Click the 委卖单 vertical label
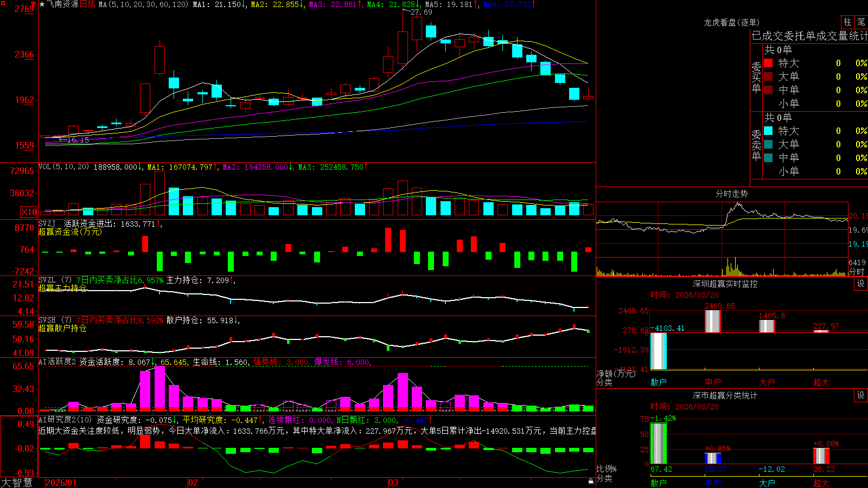This screenshot has width=868, height=488. point(756,145)
